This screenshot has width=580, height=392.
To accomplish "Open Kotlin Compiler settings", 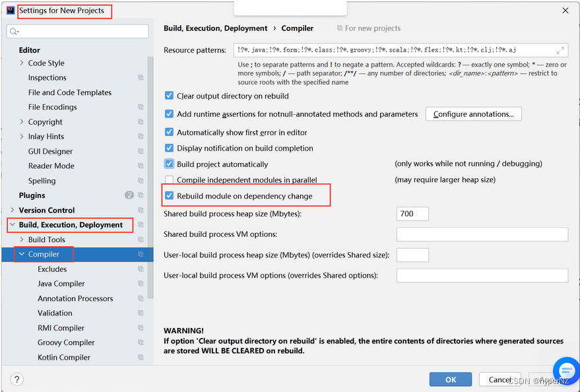I will [64, 357].
